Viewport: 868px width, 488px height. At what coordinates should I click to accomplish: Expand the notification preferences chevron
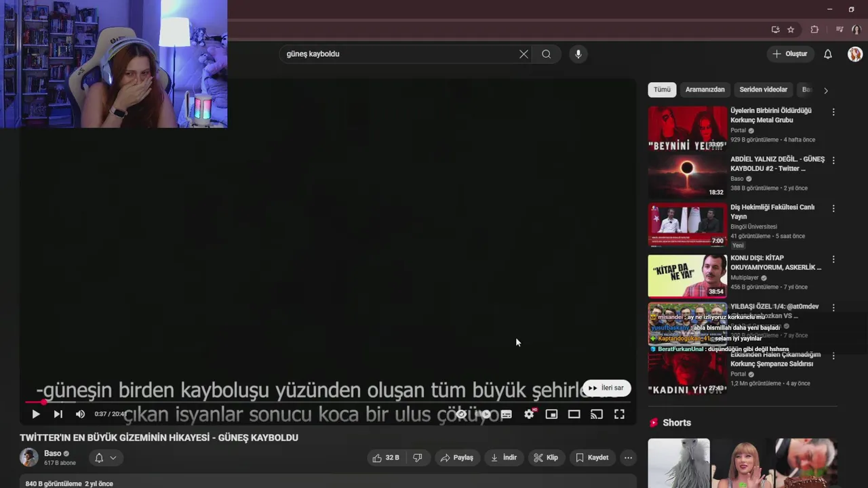click(x=113, y=457)
